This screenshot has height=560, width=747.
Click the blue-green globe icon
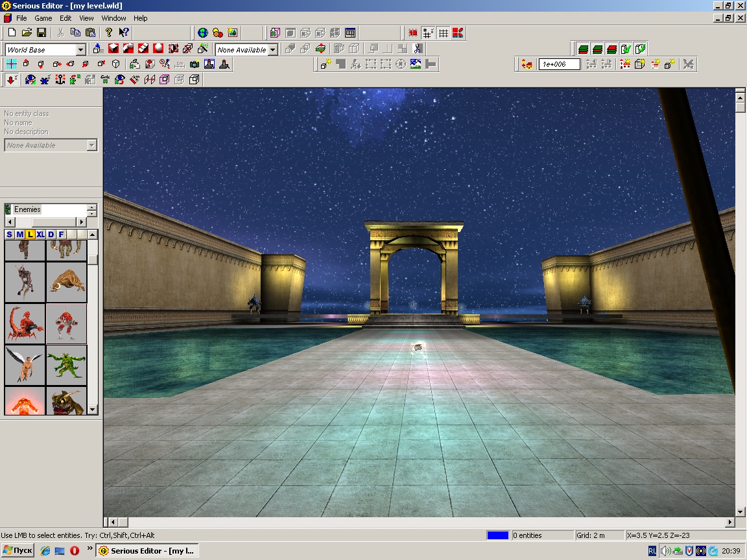pyautogui.click(x=203, y=32)
